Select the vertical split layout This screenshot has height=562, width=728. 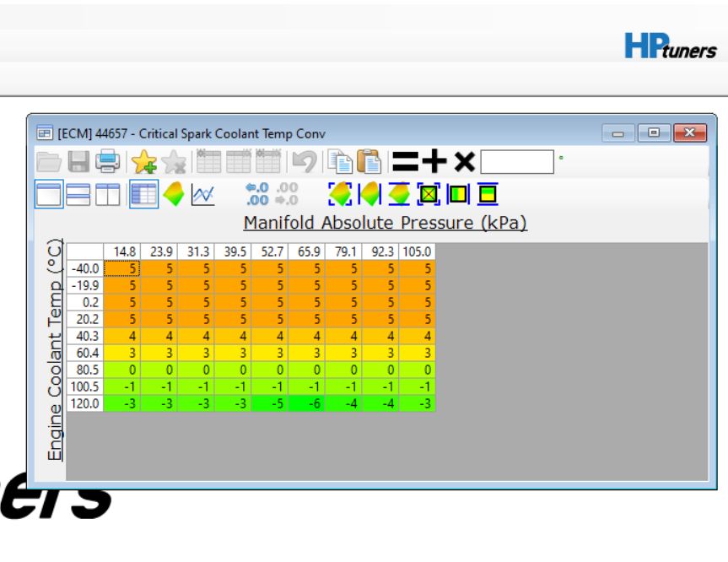pyautogui.click(x=107, y=195)
